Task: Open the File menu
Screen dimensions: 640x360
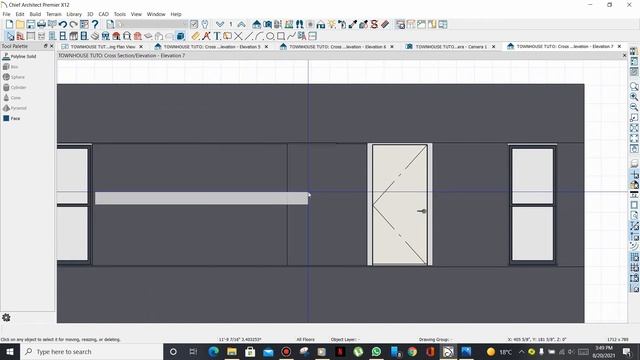Action: (x=7, y=14)
